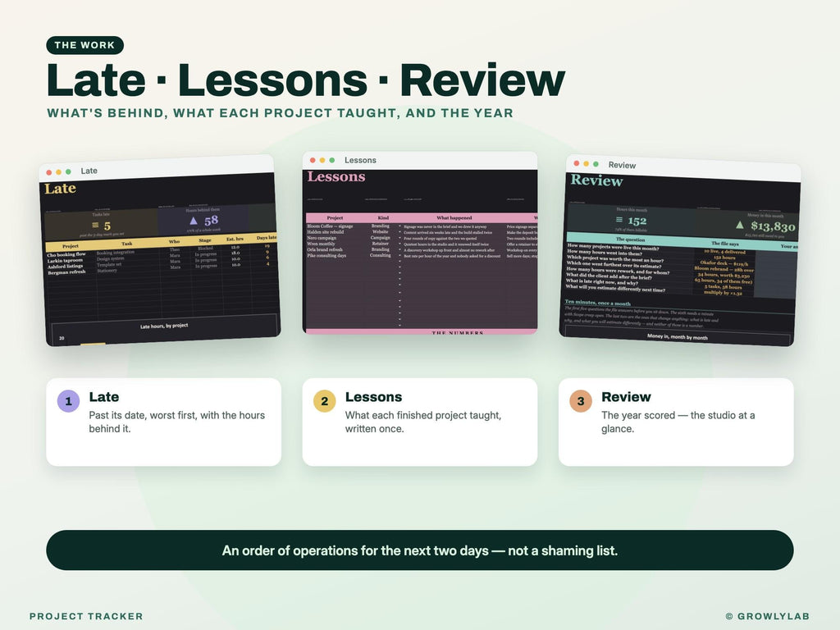The width and height of the screenshot is (840, 630).
Task: Click the "Late hours, by project" chart title
Action: click(x=164, y=326)
